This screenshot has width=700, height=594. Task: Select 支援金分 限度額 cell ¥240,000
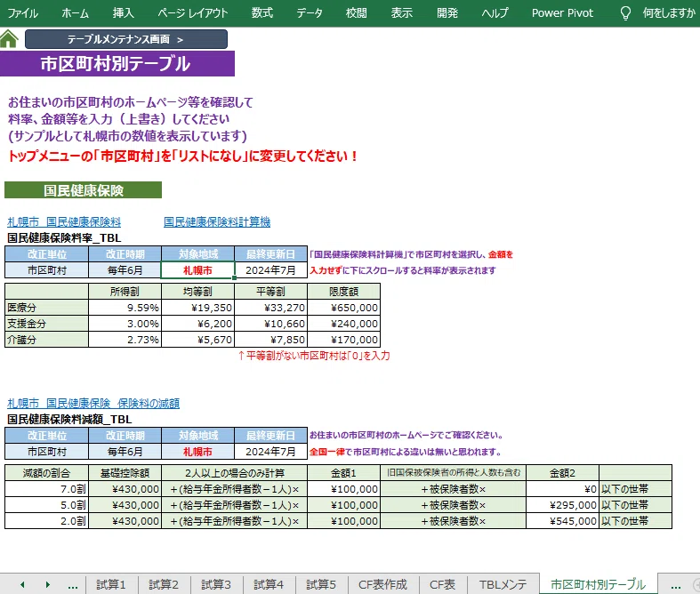coord(343,324)
